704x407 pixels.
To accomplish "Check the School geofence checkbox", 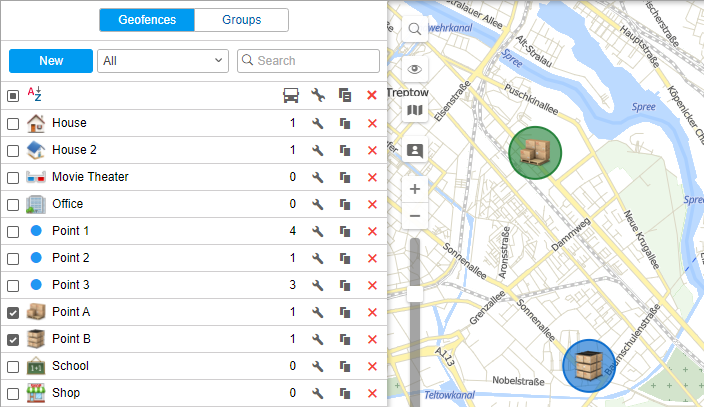I will coord(13,366).
